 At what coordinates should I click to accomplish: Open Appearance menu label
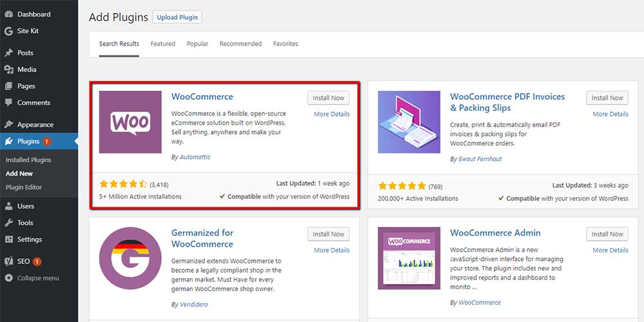pyautogui.click(x=35, y=124)
